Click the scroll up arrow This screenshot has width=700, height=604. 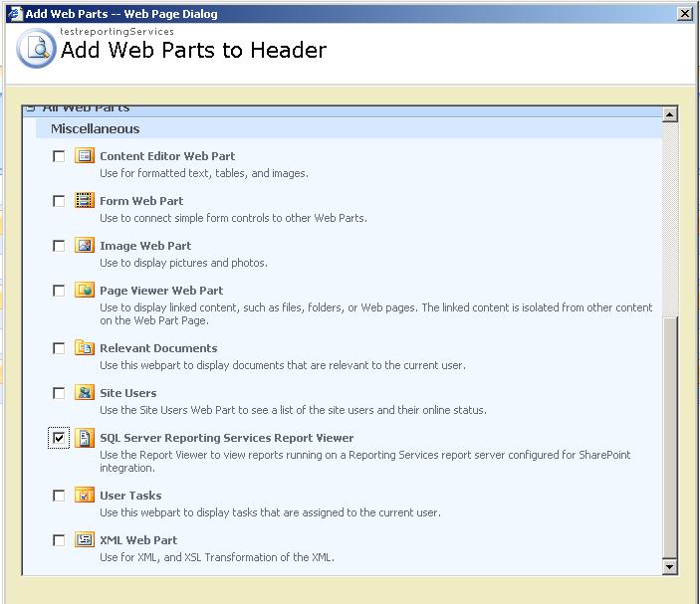click(x=670, y=114)
